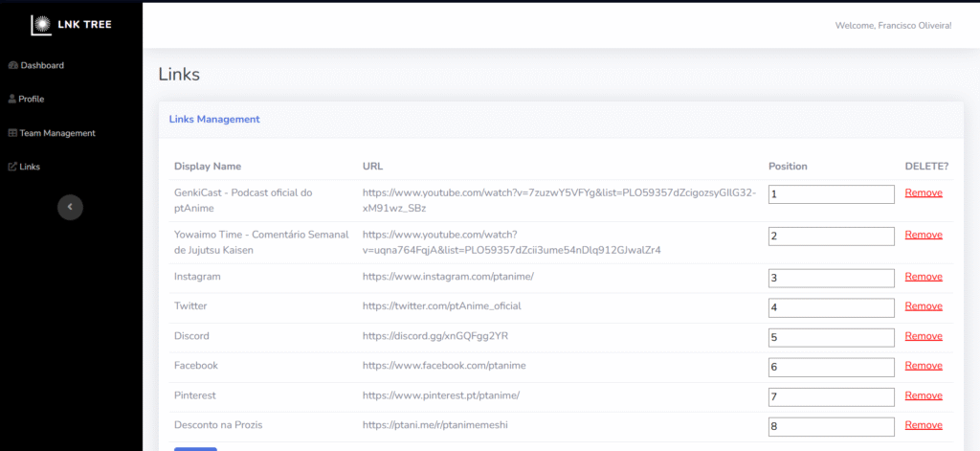Remove the Discord link

[x=924, y=336]
